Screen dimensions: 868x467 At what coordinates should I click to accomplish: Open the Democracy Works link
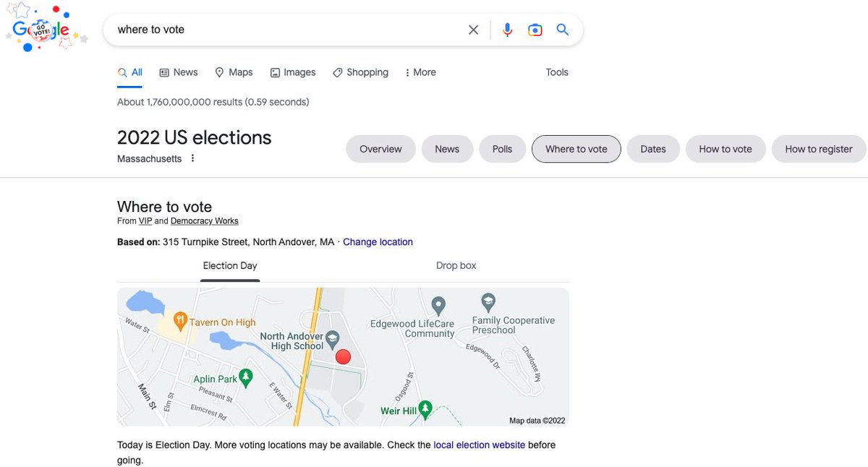point(205,221)
